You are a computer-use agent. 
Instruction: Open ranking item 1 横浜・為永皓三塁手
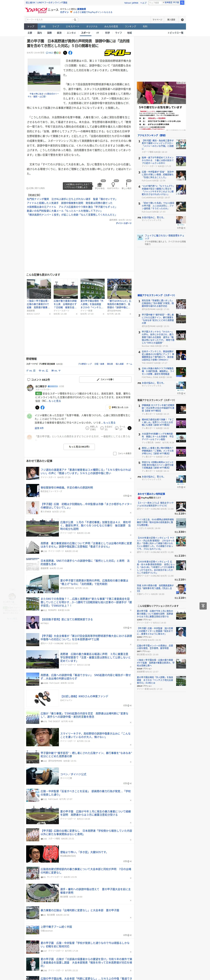click(x=158, y=145)
